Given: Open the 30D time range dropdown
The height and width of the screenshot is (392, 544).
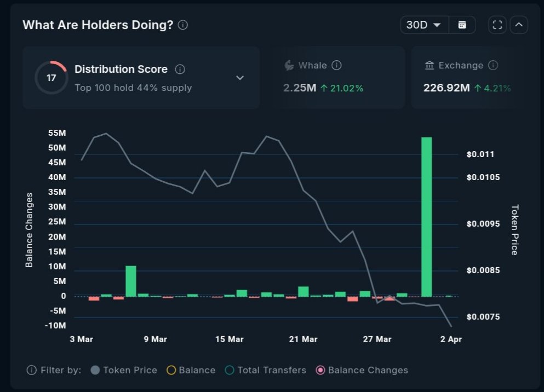Looking at the screenshot, I should [425, 25].
